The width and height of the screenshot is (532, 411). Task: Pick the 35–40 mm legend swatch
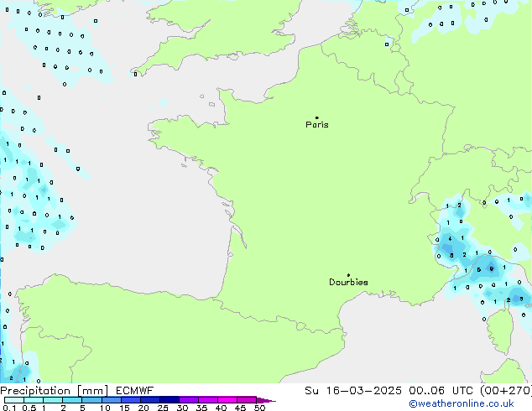207,400
